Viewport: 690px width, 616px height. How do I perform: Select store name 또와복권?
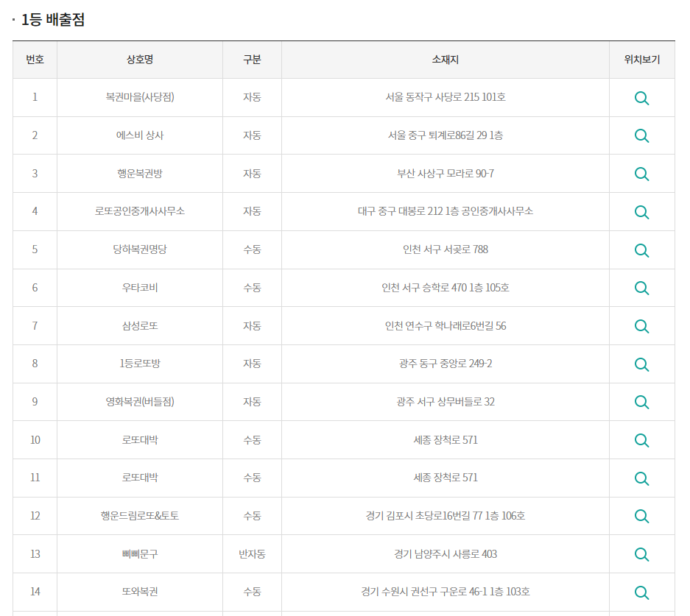tap(140, 592)
